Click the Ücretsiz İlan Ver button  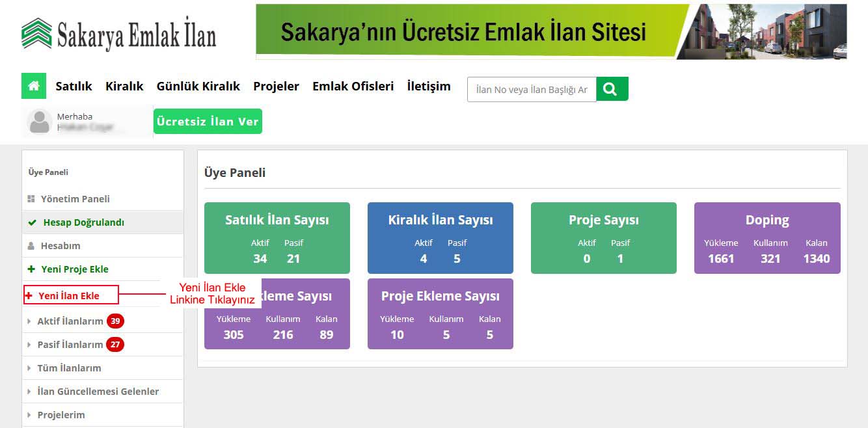coord(208,121)
